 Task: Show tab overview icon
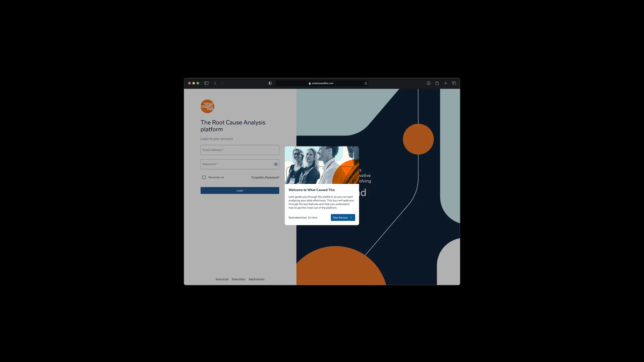click(454, 83)
